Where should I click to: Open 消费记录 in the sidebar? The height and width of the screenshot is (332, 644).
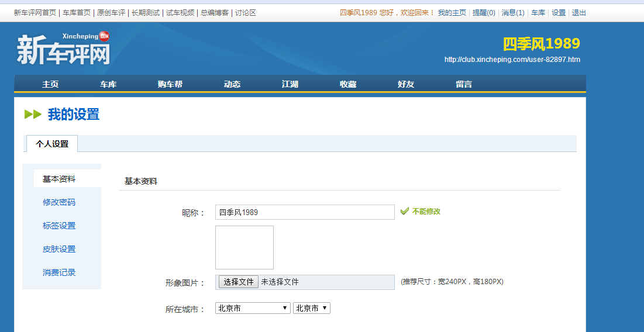59,272
